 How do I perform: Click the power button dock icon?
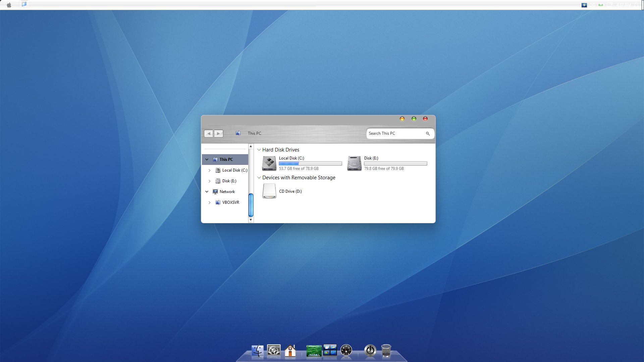pos(370,351)
